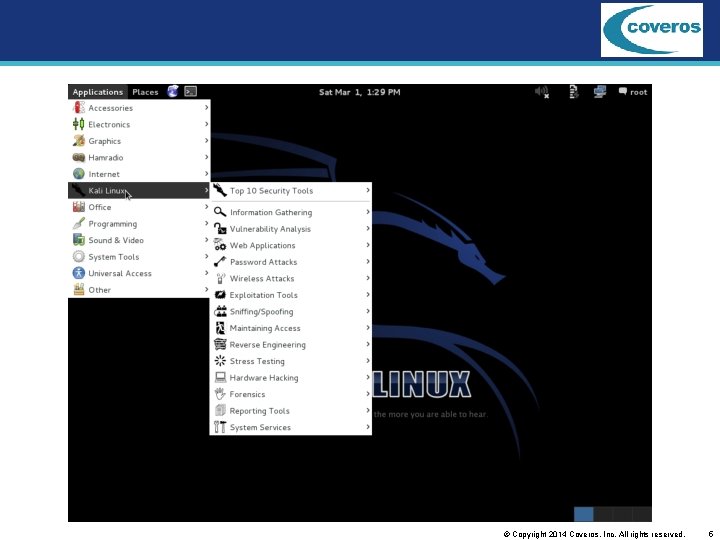Click the System Tools gear icon

79,257
